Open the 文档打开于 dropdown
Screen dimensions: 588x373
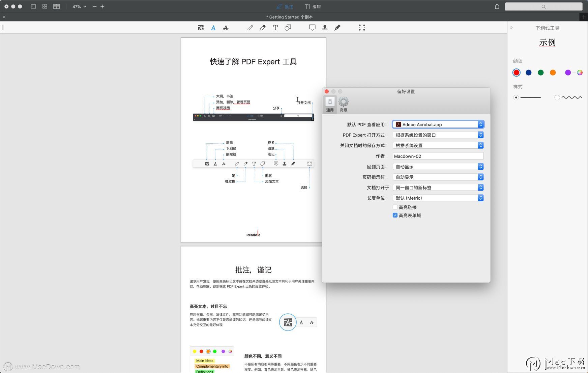coord(438,188)
